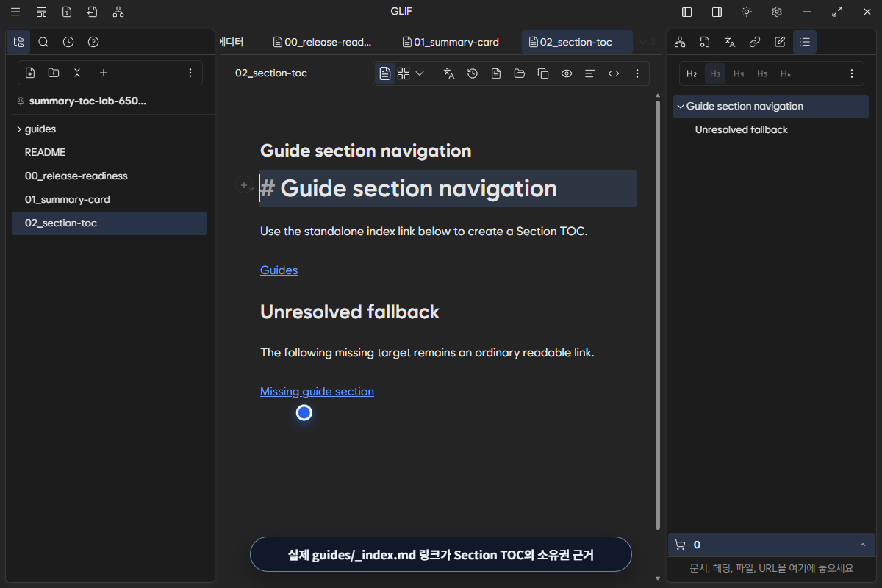Open tab overflow dropdown showing 3
This screenshot has height=588, width=882.
pos(647,42)
